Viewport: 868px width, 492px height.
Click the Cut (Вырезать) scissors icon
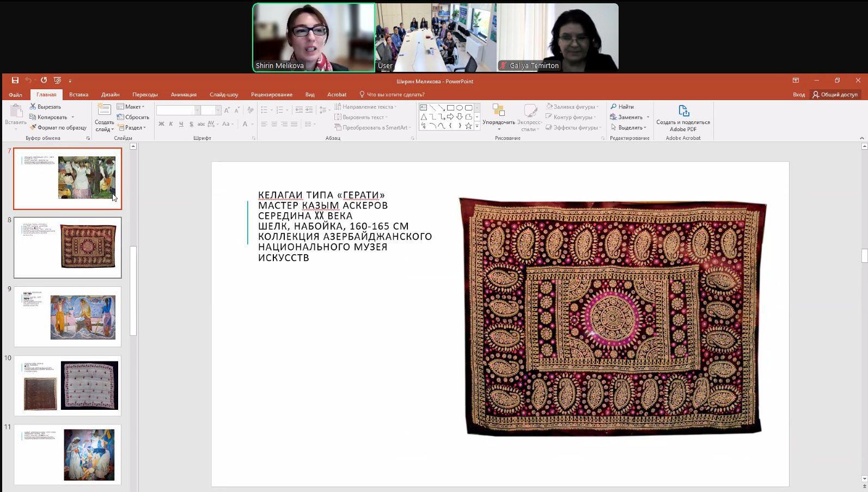tap(33, 107)
